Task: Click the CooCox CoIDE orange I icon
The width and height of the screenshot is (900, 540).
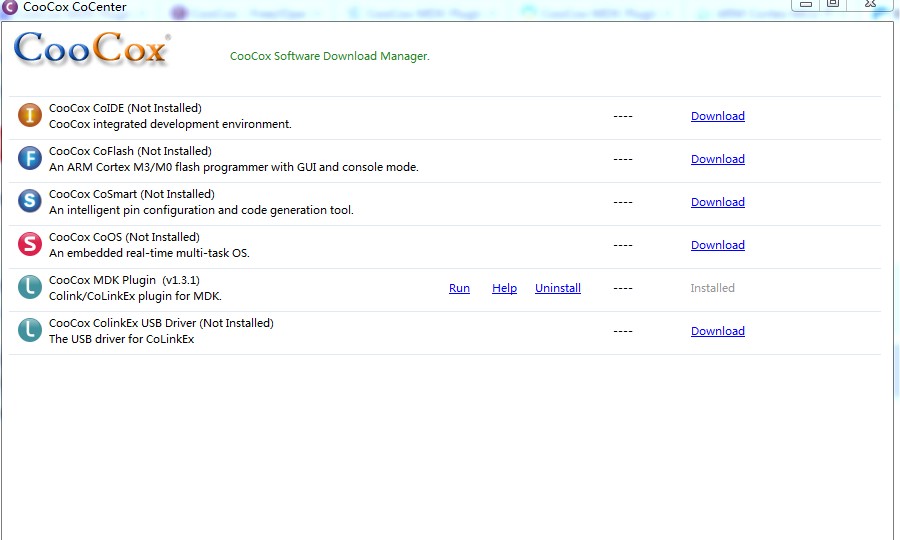Action: click(29, 115)
